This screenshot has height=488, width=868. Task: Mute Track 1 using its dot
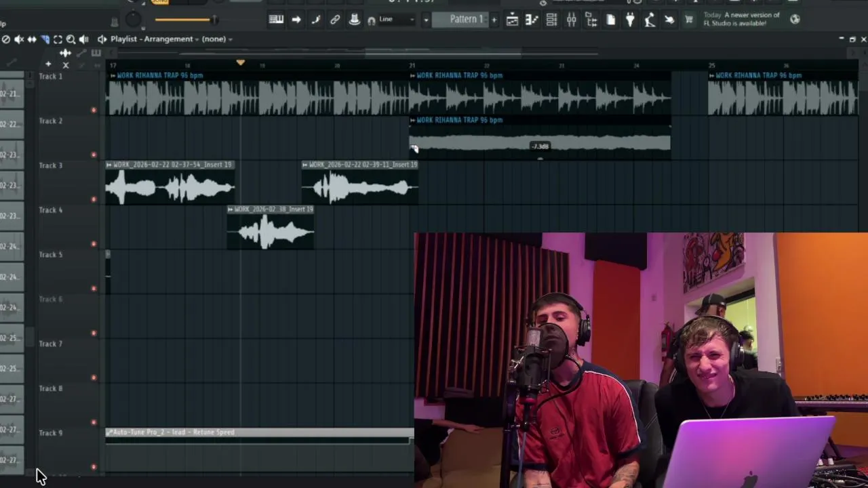94,110
